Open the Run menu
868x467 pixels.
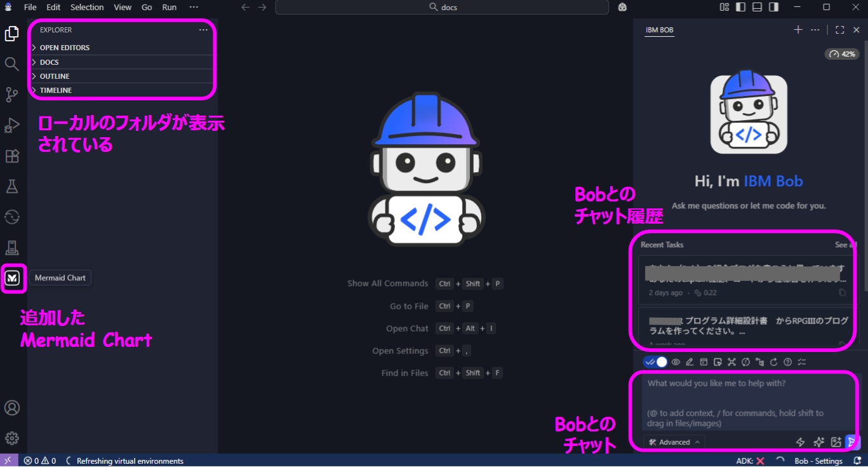pos(169,7)
